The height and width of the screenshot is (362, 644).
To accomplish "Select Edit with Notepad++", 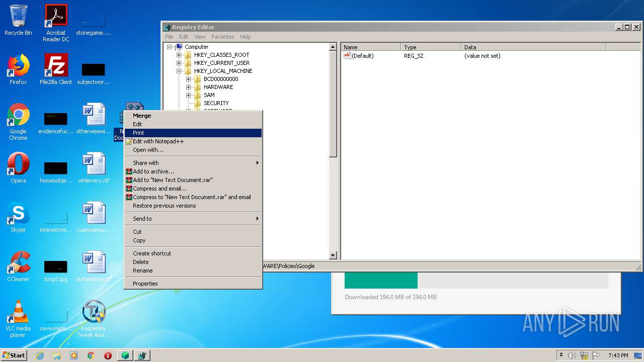I will pyautogui.click(x=193, y=141).
